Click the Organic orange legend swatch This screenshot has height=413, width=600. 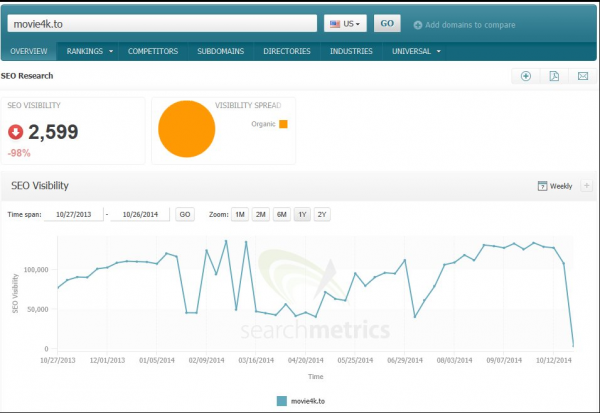pyautogui.click(x=283, y=124)
